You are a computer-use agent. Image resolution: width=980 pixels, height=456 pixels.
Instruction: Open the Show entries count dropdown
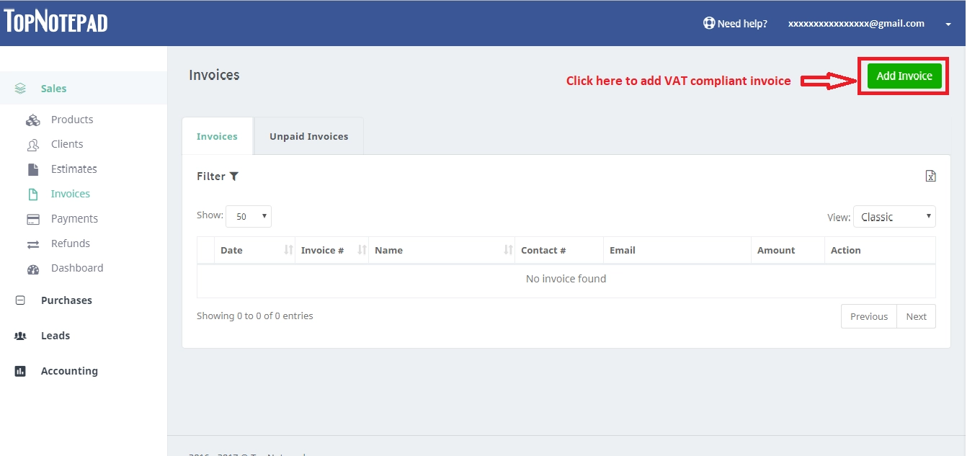pyautogui.click(x=249, y=216)
